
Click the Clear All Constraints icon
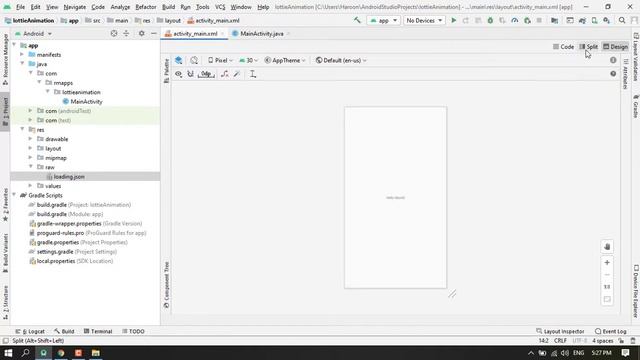(x=224, y=74)
